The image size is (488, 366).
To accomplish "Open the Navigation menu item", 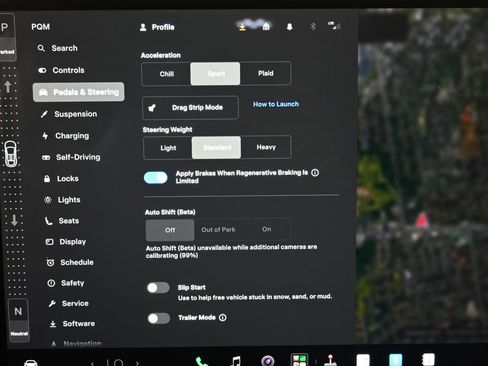I will 77,343.
